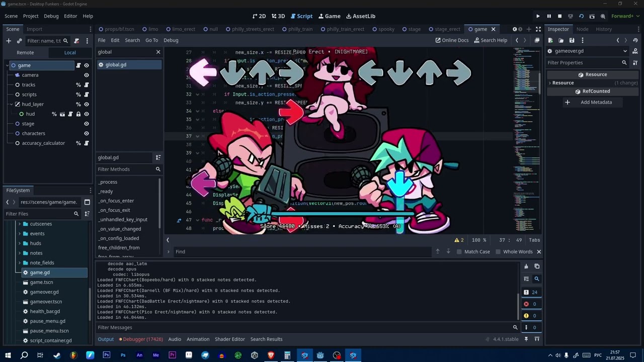Image resolution: width=644 pixels, height=362 pixels.
Task: Stop the running project
Action: pyautogui.click(x=559, y=16)
